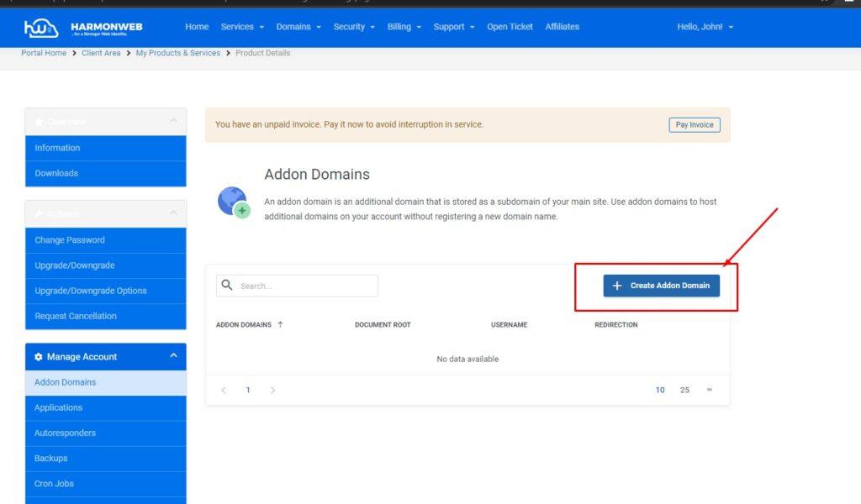Expand the Domains dropdown in navbar
Viewport: 861px width, 504px height.
pos(298,27)
